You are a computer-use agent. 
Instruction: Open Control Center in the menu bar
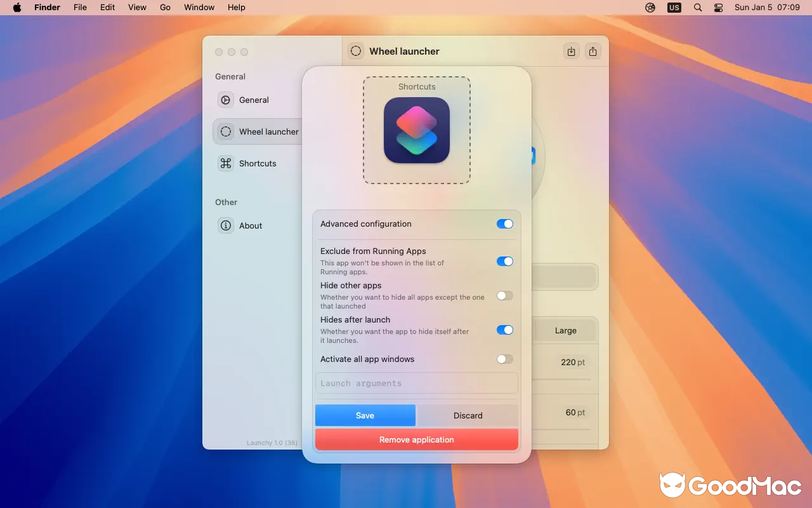[x=719, y=8]
